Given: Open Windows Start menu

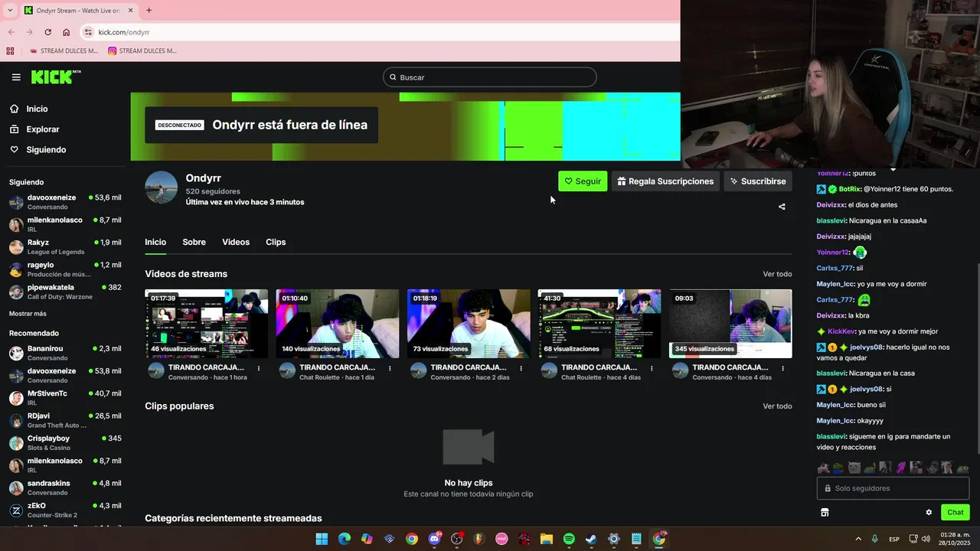Looking at the screenshot, I should coord(322,539).
